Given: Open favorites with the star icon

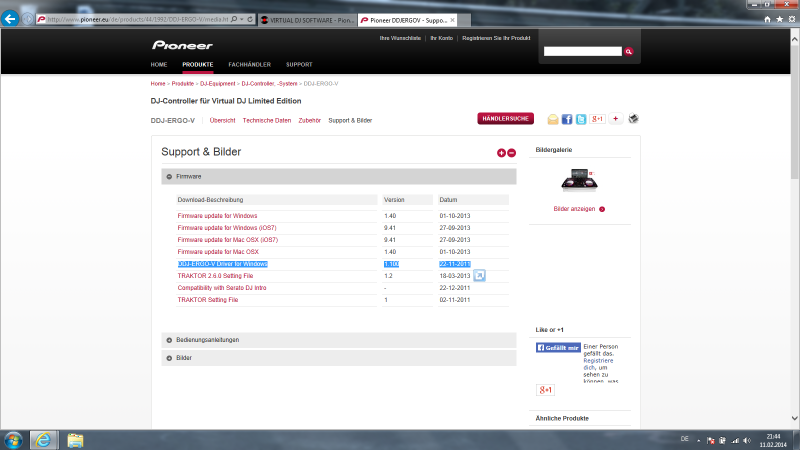Looking at the screenshot, I should click(780, 19).
